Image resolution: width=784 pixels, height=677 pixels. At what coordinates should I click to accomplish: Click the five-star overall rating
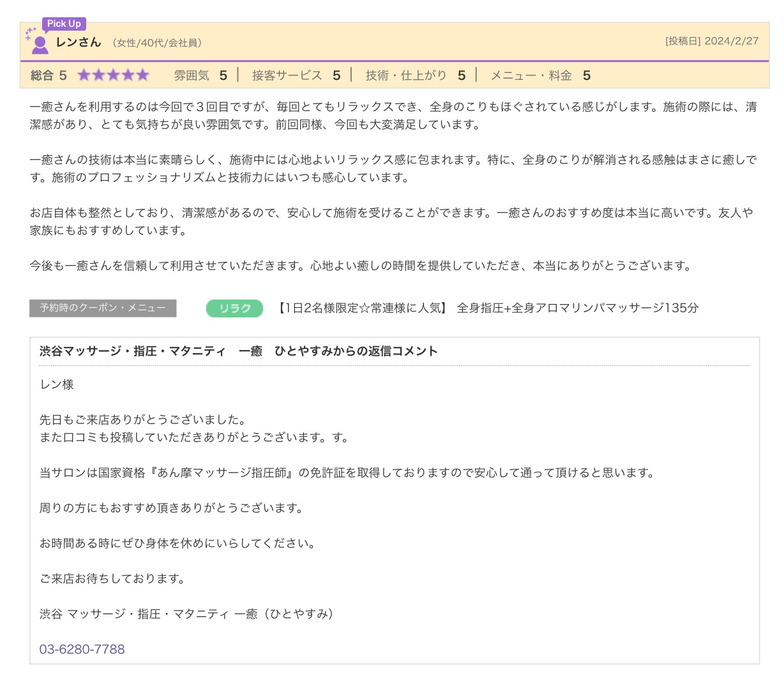(113, 75)
